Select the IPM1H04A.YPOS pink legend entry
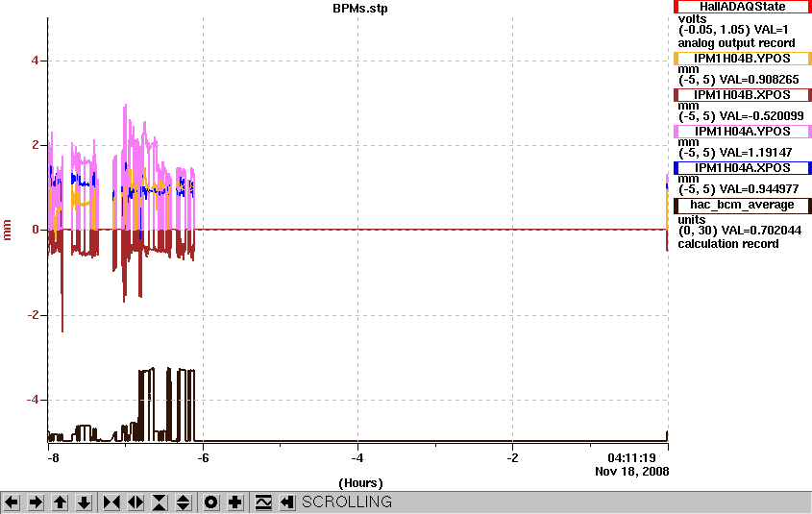 pyautogui.click(x=742, y=132)
